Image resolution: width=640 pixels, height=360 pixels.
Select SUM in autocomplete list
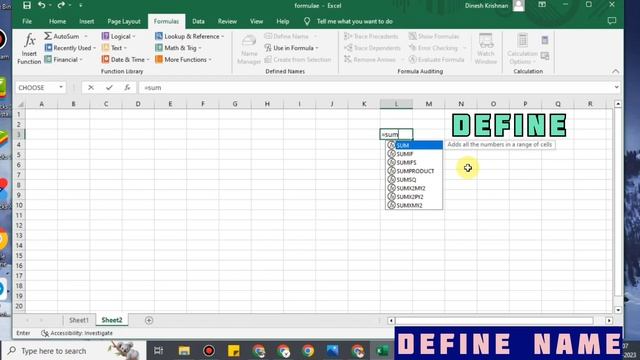coord(414,145)
